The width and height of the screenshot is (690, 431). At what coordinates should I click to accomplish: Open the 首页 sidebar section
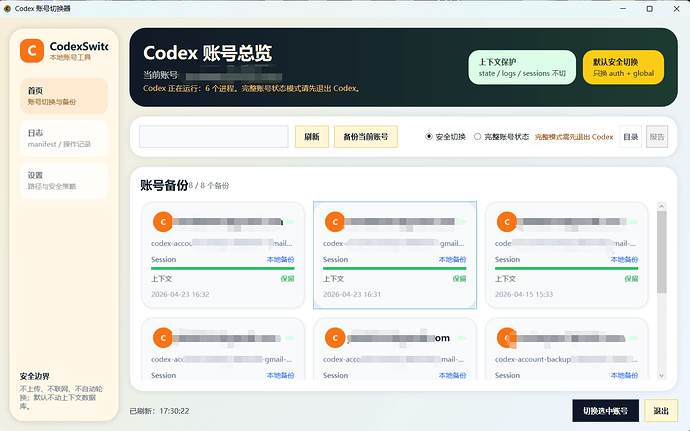(x=64, y=96)
